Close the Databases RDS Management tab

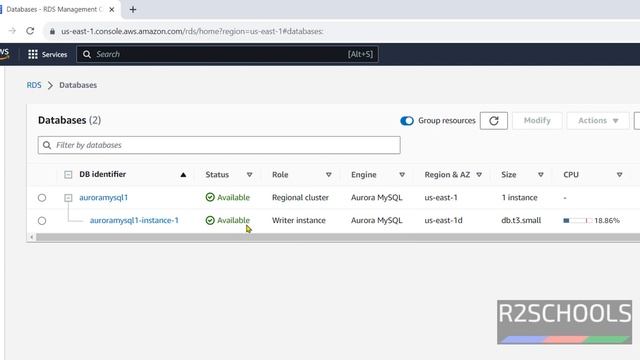point(111,9)
